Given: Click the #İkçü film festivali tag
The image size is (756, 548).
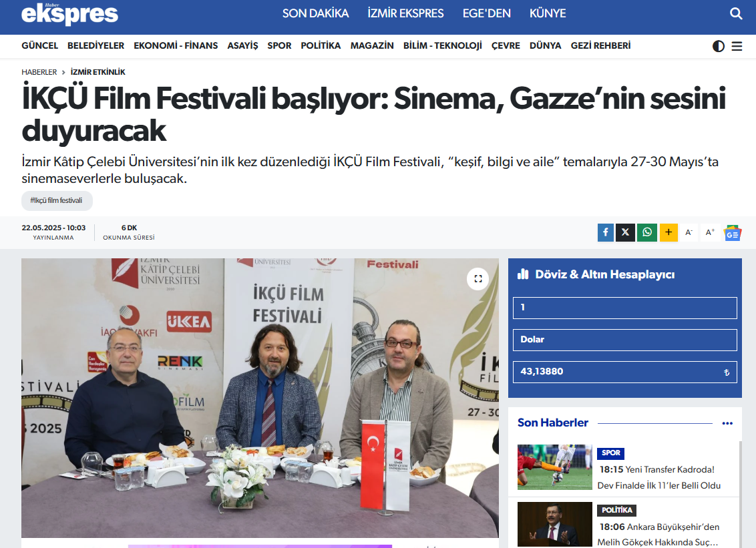Looking at the screenshot, I should (x=57, y=200).
